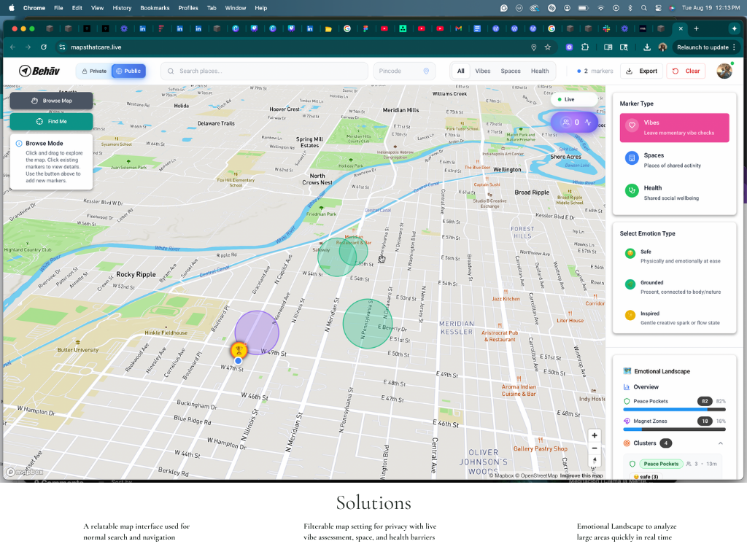Click the Browse Map button
This screenshot has width=747, height=560.
point(52,101)
